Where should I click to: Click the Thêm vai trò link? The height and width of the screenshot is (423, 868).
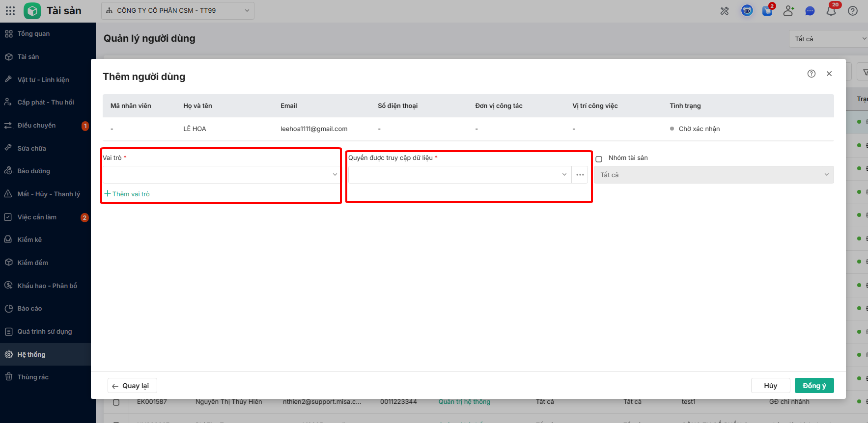[127, 194]
